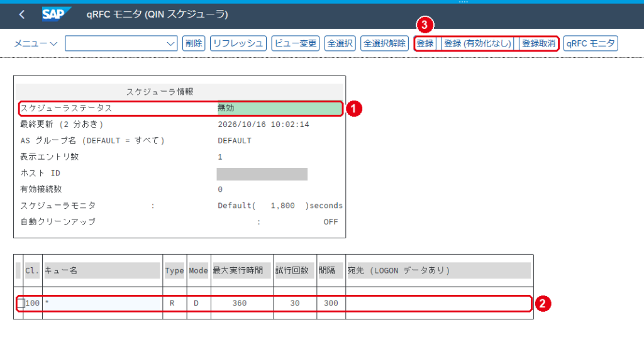Click the ホスト ID label
Viewport: 644px width, 337px height.
40,174
